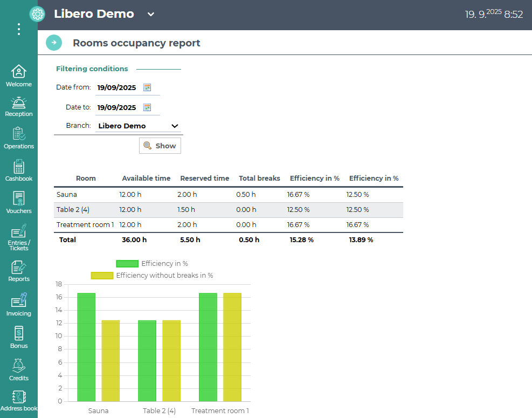532x418 pixels.
Task: Click the settings gear icon
Action: 37,15
